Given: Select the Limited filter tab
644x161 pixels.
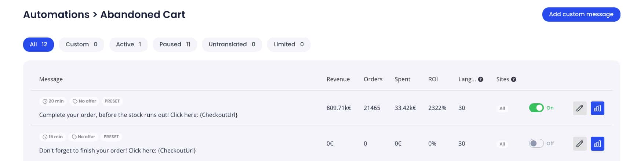Looking at the screenshot, I should [x=289, y=44].
